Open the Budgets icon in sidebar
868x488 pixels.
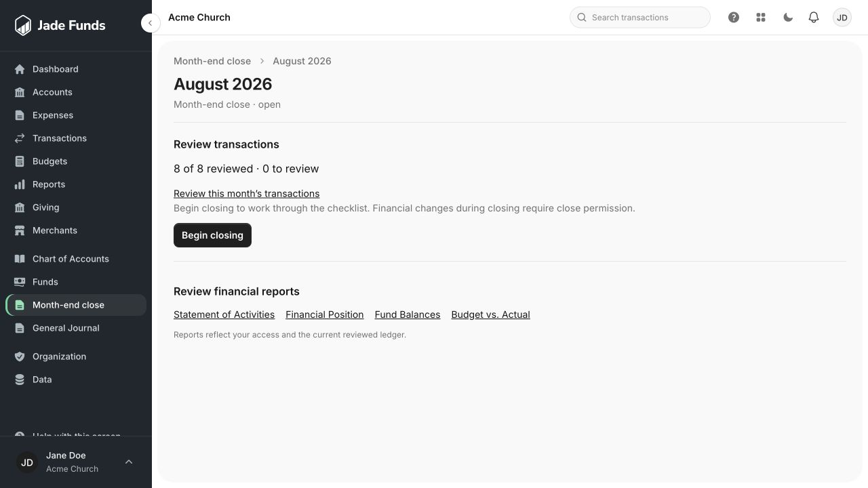pos(20,161)
